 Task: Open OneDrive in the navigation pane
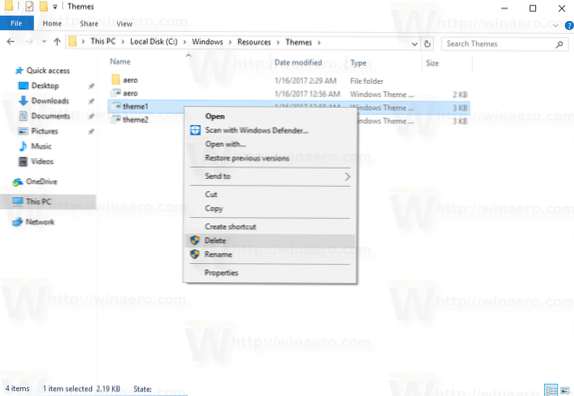41,182
